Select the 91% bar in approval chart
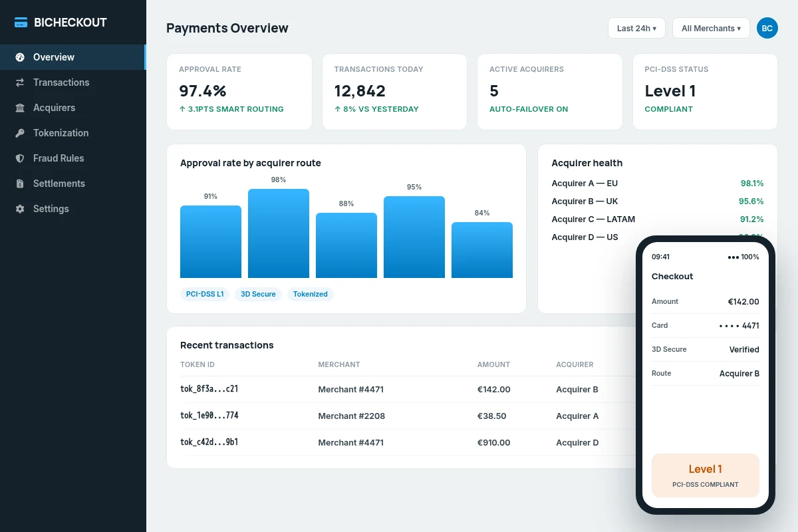Screen dimensions: 798x532 [x=211, y=241]
